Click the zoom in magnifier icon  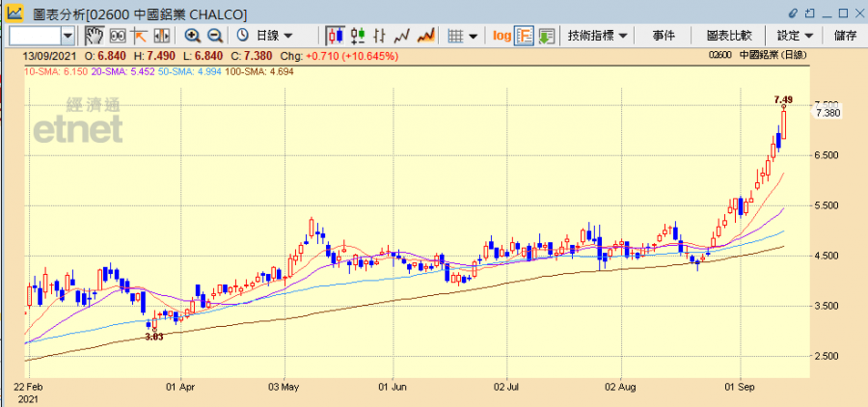(192, 36)
